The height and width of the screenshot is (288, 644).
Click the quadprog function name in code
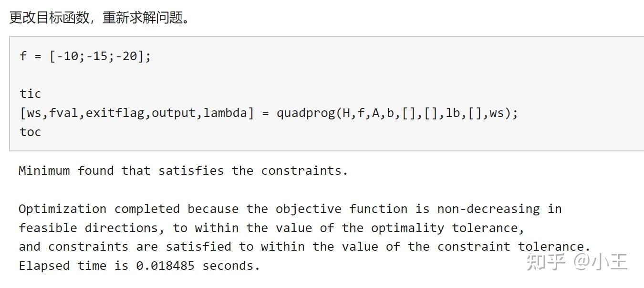coord(306,113)
